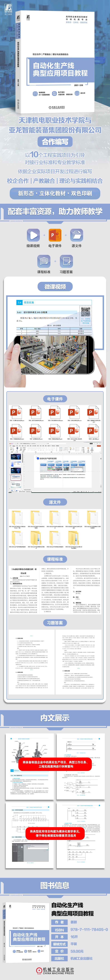Click the 16开 value
Screen dimensions: 110x980
coord(74,937)
